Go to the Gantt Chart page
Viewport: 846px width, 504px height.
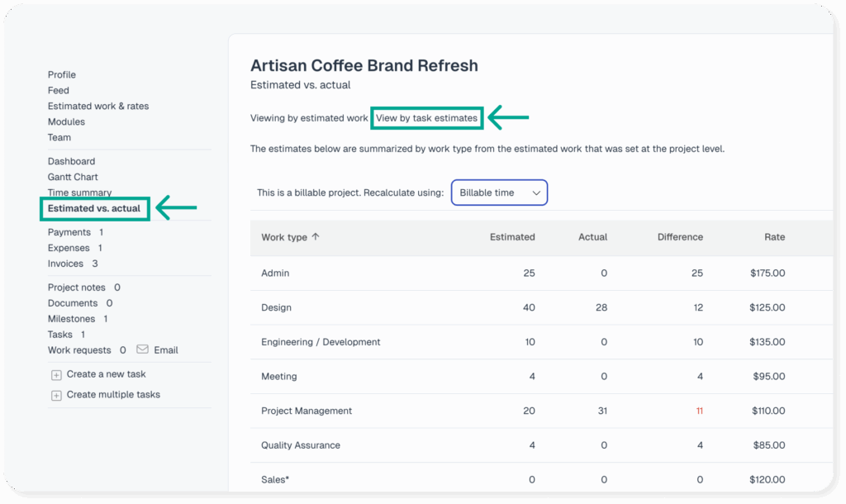pos(73,177)
